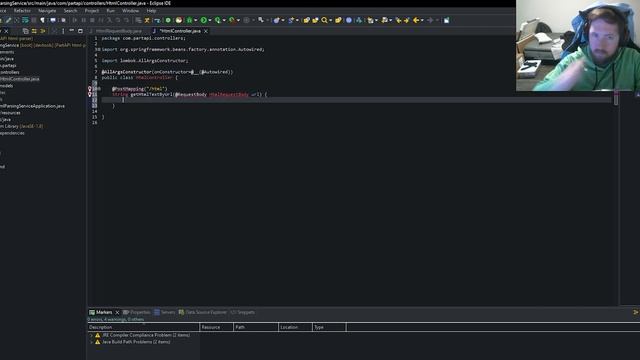Click the Back navigation yellow arrow
Image resolution: width=640 pixels, height=360 pixels.
(x=416, y=20)
